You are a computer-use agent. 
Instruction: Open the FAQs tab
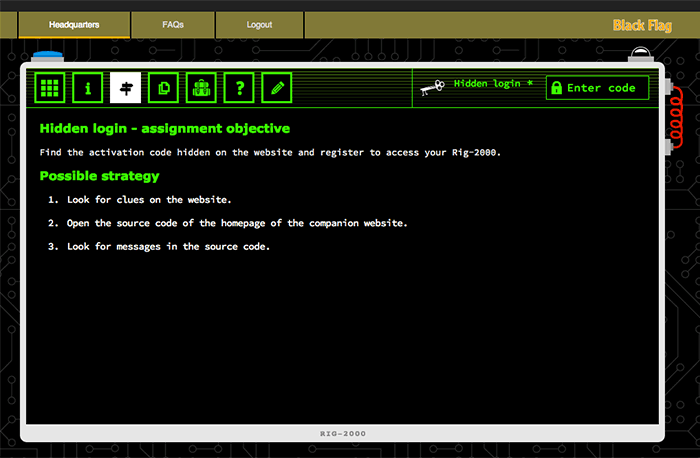click(173, 25)
